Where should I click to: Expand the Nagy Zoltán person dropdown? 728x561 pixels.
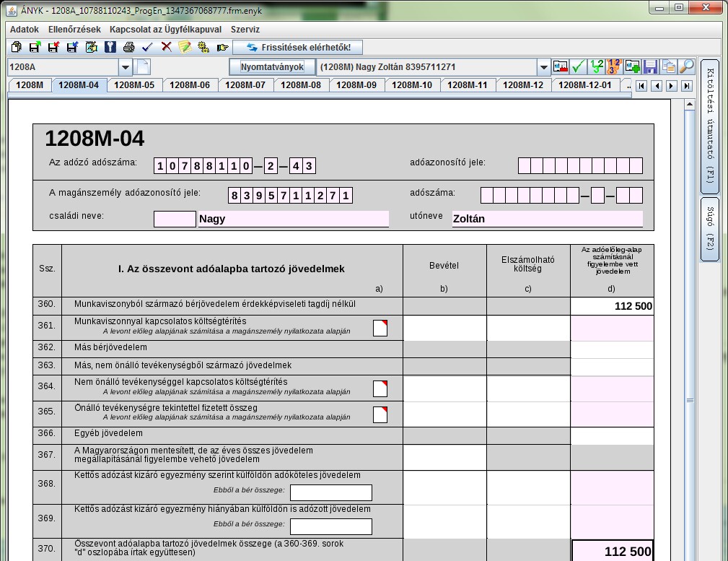click(x=543, y=67)
